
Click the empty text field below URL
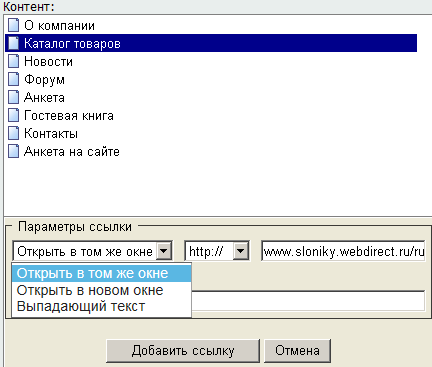pos(308,301)
